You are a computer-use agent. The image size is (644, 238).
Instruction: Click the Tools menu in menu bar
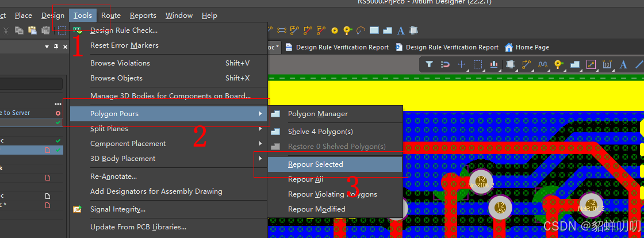[83, 15]
